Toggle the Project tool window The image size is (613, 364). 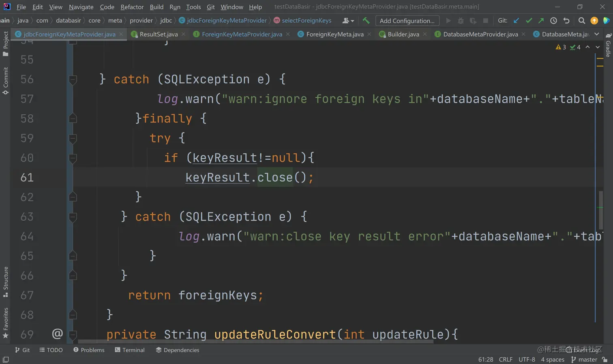point(6,44)
